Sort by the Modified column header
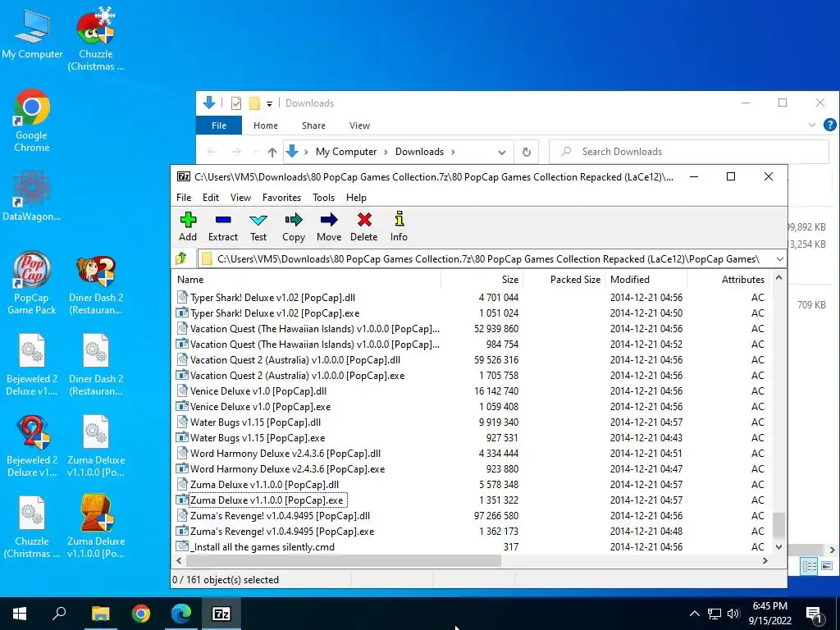Viewport: 840px width, 630px height. [x=646, y=280]
